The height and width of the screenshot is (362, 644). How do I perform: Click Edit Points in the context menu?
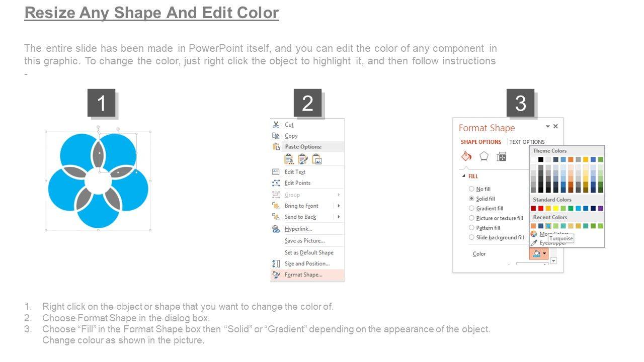pos(297,183)
